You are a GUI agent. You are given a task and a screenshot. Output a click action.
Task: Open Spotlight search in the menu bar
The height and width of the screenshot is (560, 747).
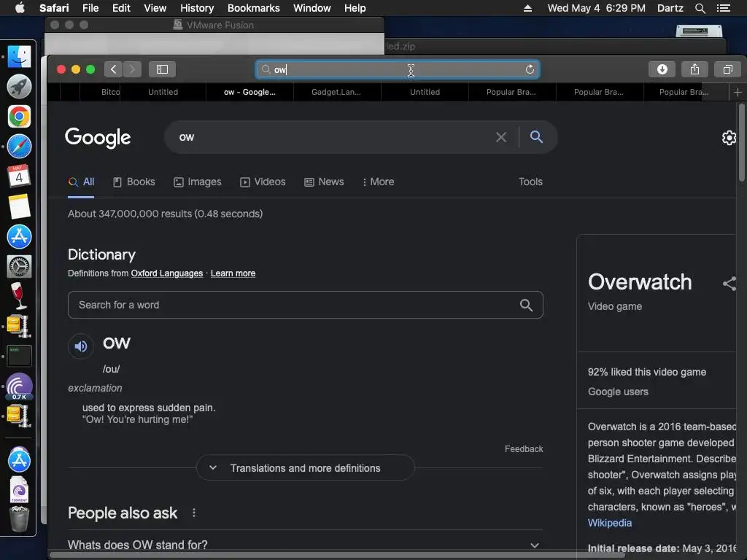point(700,8)
